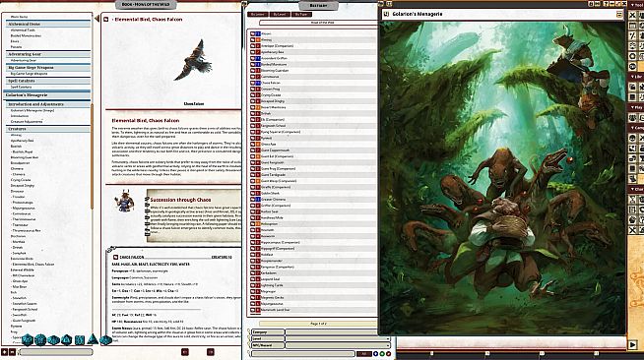The image size is (644, 360).
Task: Open the Ascendant Griffon link icon
Action: point(253,58)
